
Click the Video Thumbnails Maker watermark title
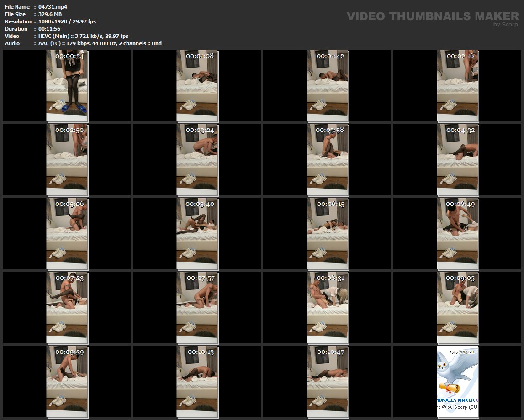coord(432,16)
